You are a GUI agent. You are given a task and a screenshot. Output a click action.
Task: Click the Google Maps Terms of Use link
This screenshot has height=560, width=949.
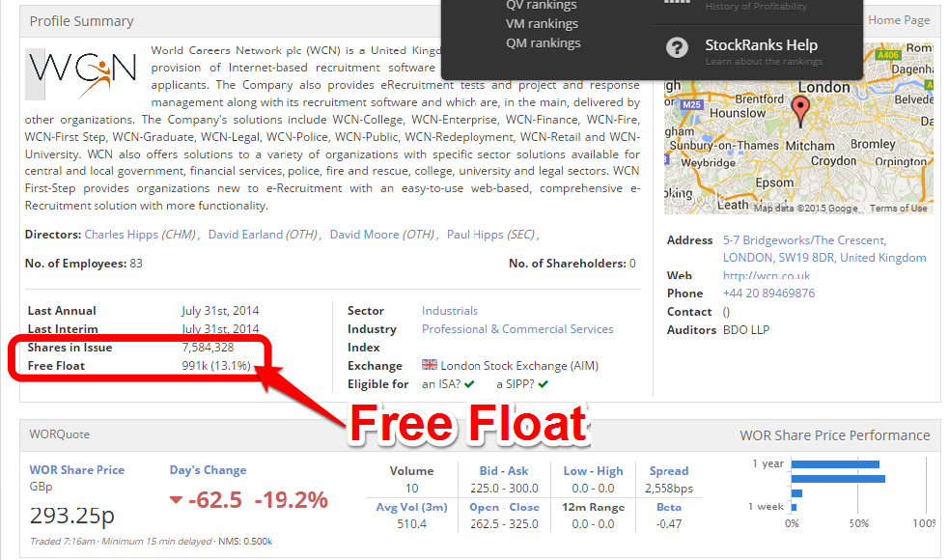tap(898, 209)
